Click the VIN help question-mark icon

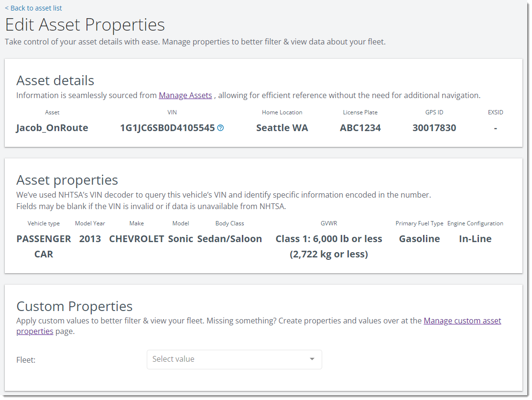coord(220,128)
